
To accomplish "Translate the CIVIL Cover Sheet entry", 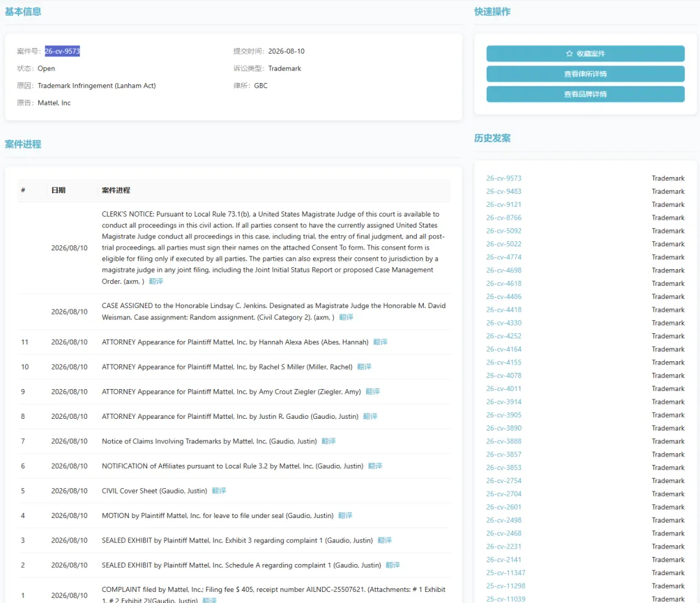I will [219, 491].
